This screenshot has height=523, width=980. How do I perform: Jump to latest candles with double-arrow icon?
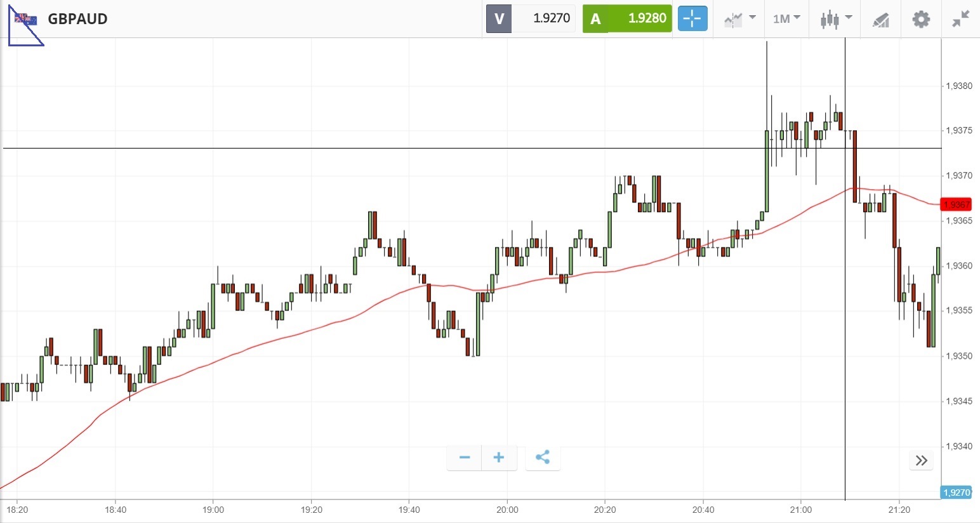922,460
